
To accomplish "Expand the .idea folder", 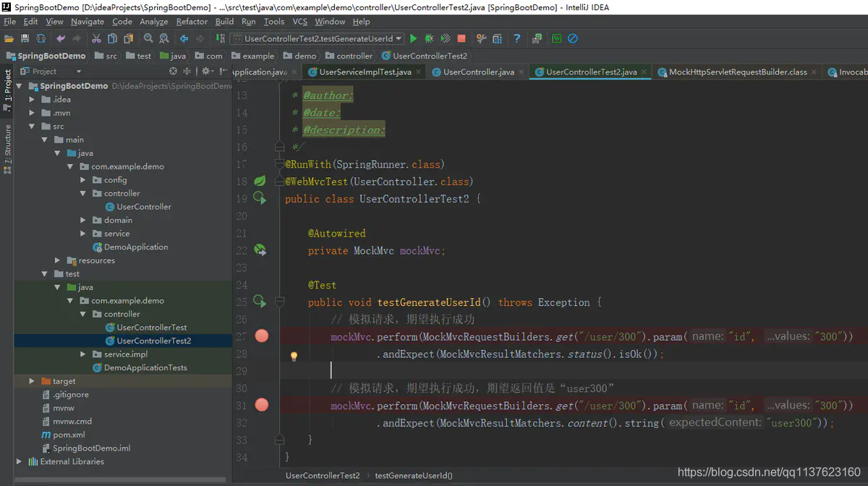I will 32,99.
